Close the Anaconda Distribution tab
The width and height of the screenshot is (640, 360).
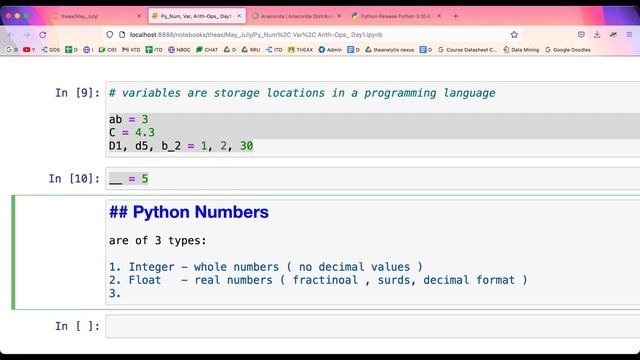[339, 16]
